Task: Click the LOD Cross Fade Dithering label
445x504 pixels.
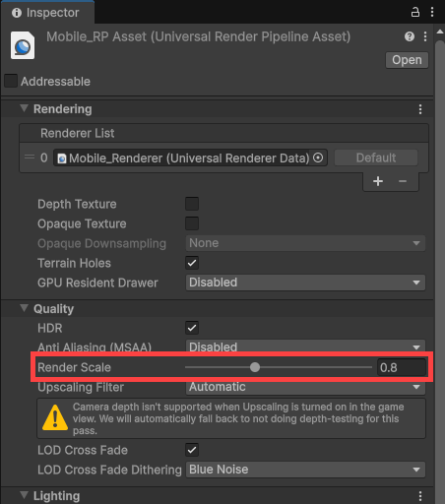Action: coord(109,470)
